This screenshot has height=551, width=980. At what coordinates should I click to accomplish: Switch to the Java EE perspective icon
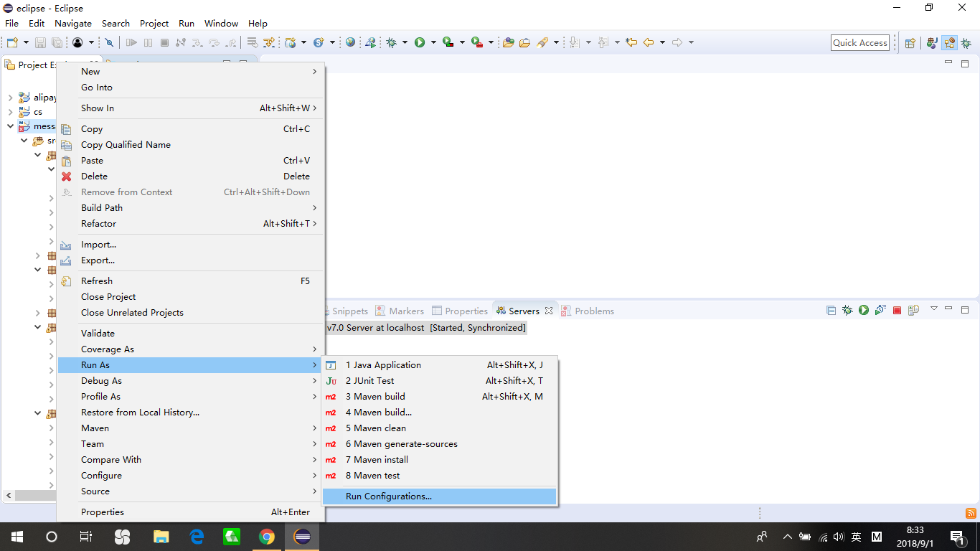point(949,43)
